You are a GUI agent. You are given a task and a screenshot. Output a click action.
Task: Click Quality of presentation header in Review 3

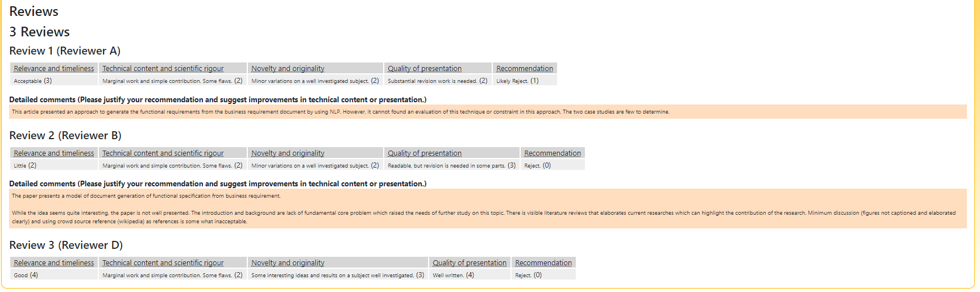pos(469,263)
